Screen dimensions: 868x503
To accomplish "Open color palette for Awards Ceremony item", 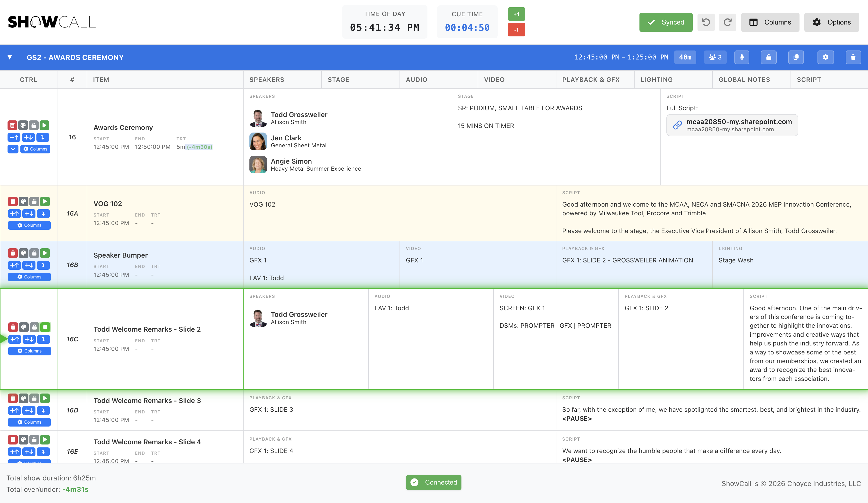I will [23, 125].
